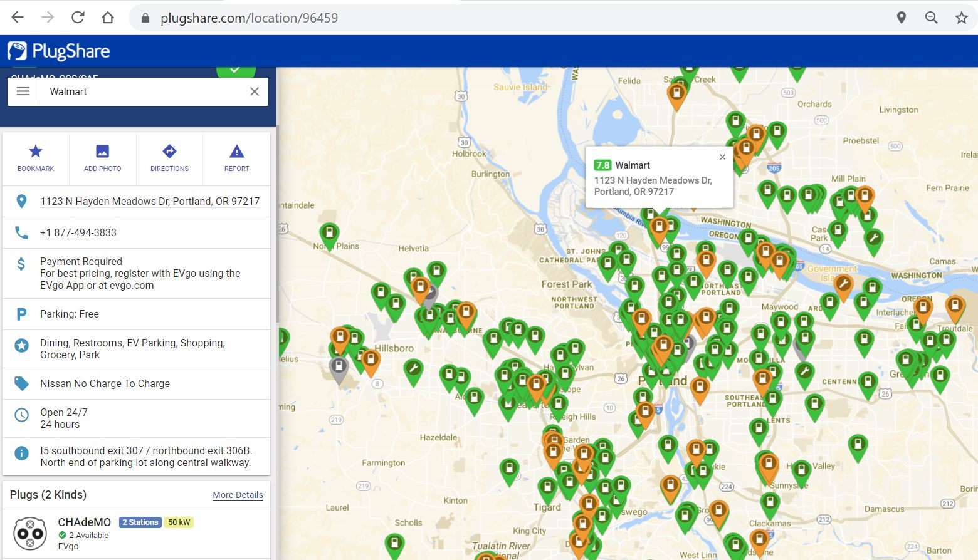
Task: Click the location pin icon beside address
Action: tap(21, 201)
